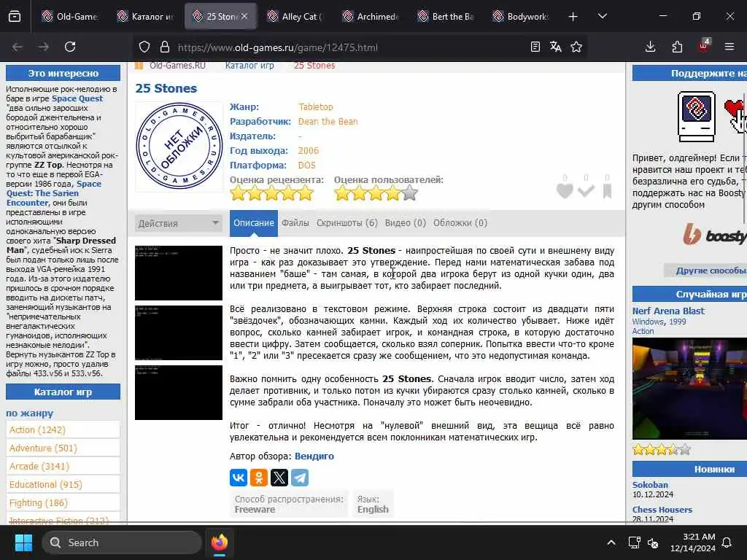
Task: Open Action (1242) genre category
Action: pyautogui.click(x=63, y=430)
